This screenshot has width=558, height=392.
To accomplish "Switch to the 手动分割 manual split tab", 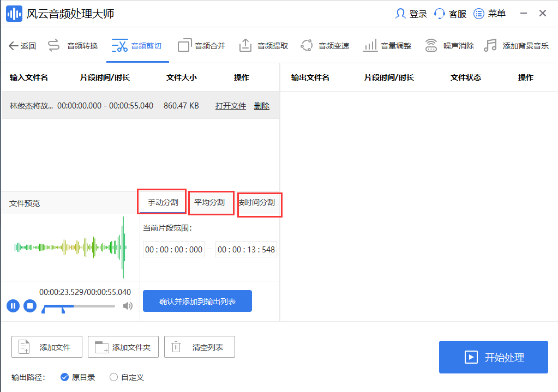I will coord(163,202).
